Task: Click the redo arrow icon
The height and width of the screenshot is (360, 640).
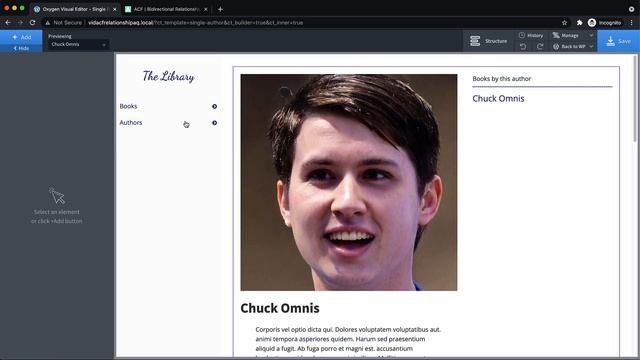Action: (x=540, y=47)
